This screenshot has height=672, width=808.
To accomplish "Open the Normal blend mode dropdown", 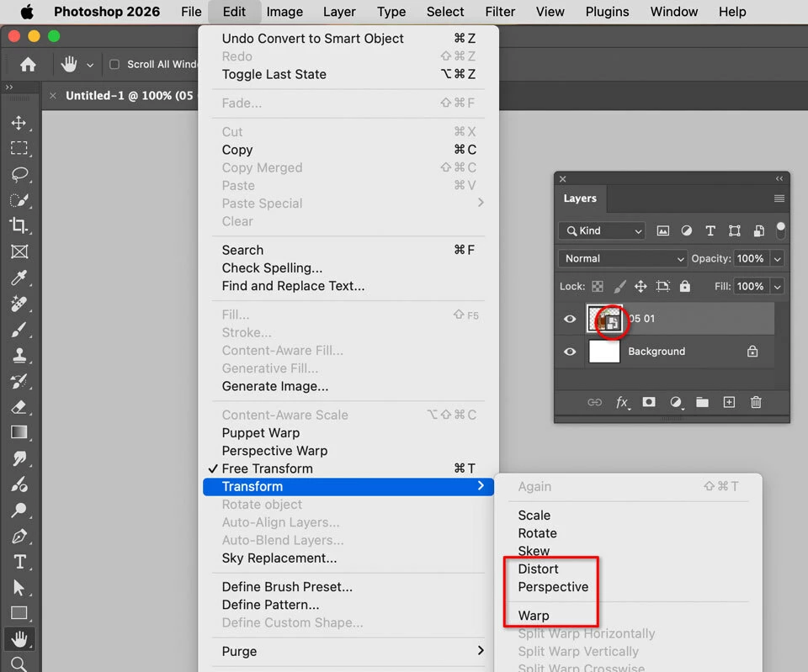I will coord(623,258).
